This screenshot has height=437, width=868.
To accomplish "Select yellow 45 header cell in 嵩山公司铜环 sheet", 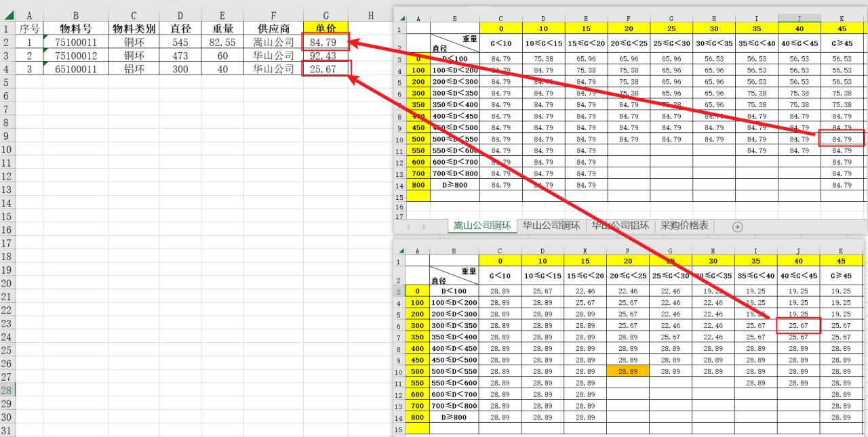I will pos(842,29).
